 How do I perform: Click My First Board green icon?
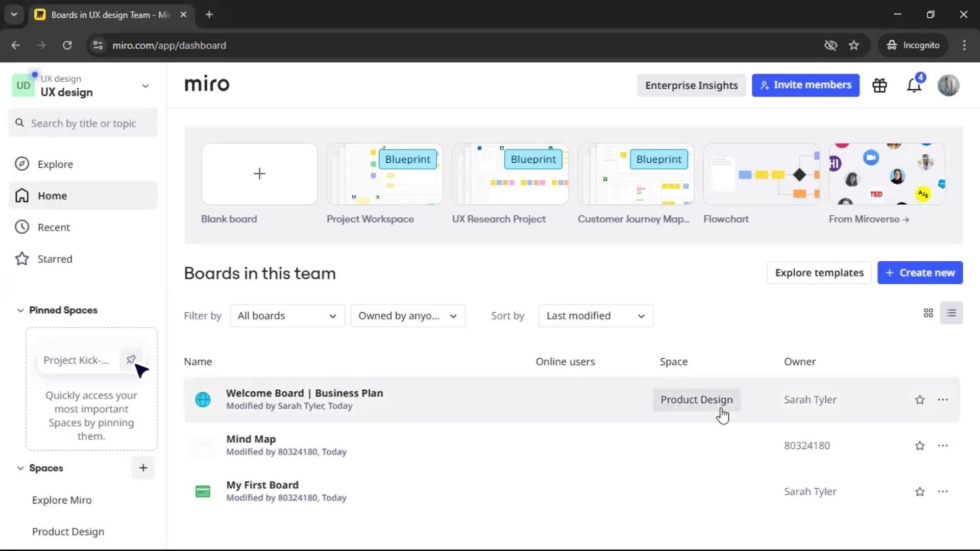[x=203, y=491]
